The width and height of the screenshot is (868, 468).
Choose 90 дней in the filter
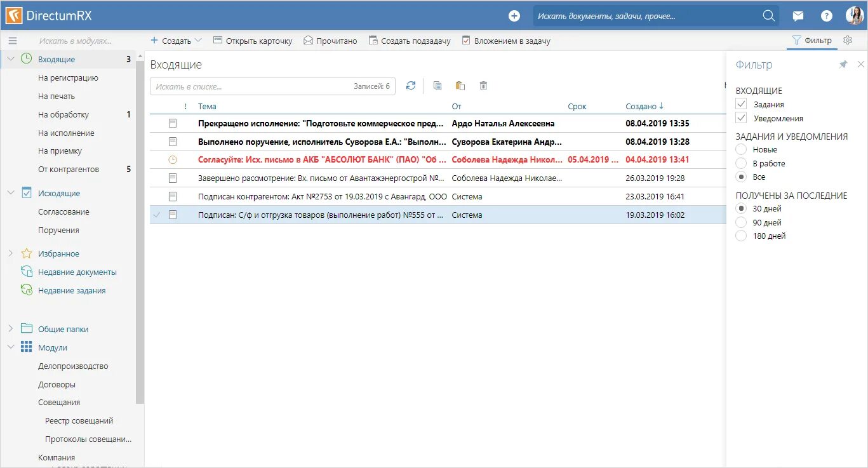point(740,222)
